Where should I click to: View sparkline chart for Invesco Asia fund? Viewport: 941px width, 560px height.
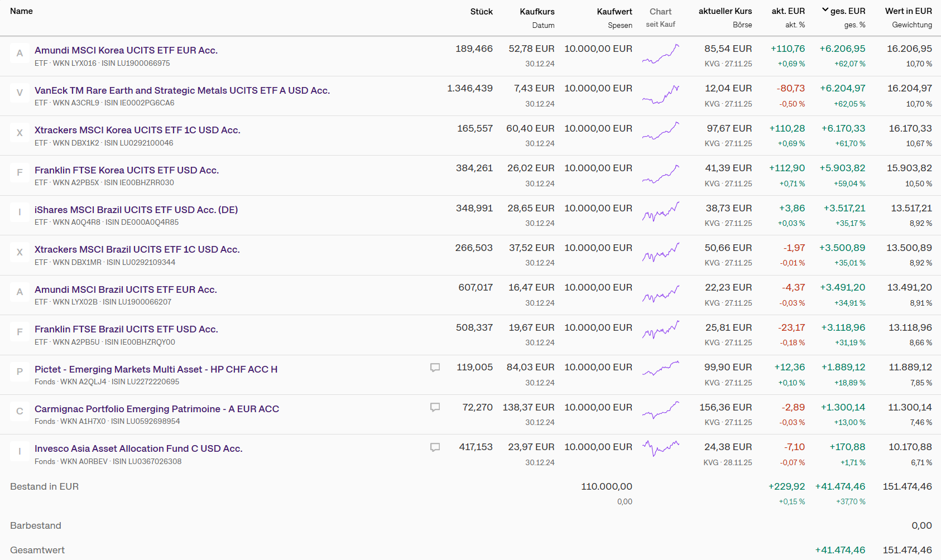click(661, 447)
